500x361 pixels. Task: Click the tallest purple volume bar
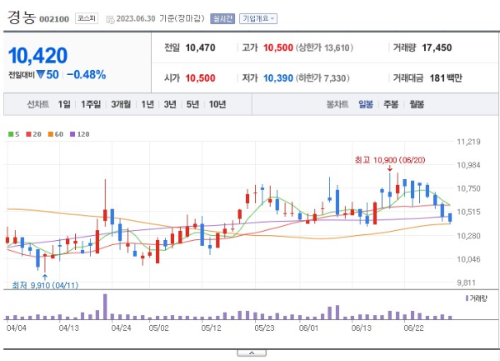click(x=105, y=307)
